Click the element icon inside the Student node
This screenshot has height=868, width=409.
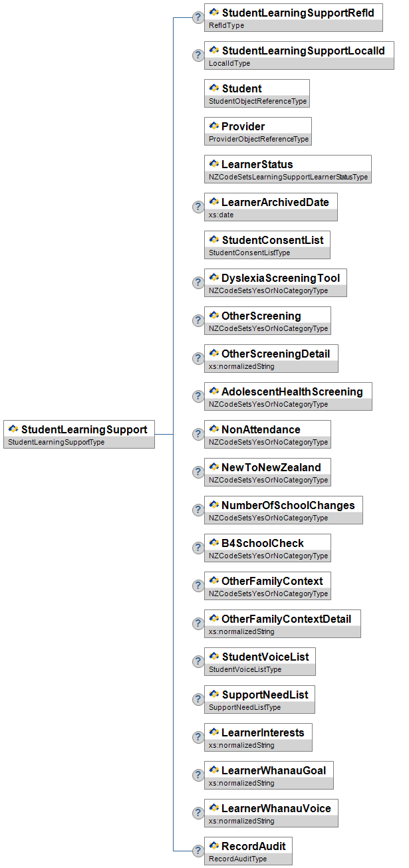coord(214,88)
